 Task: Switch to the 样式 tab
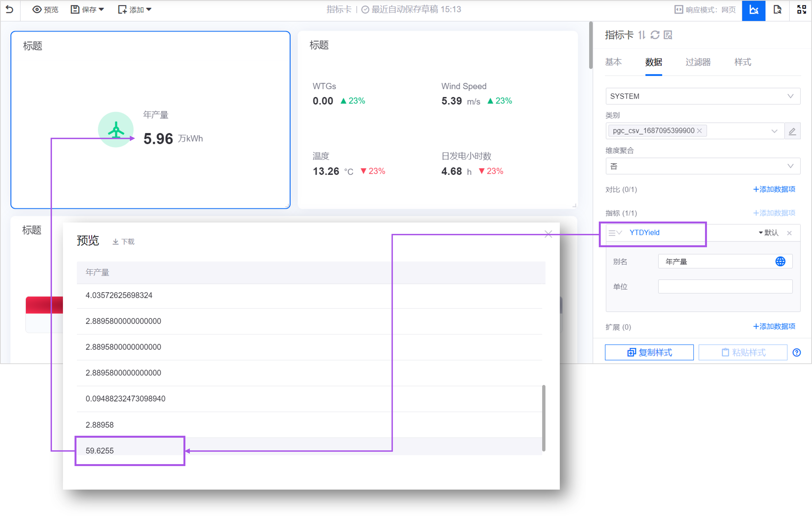[742, 62]
